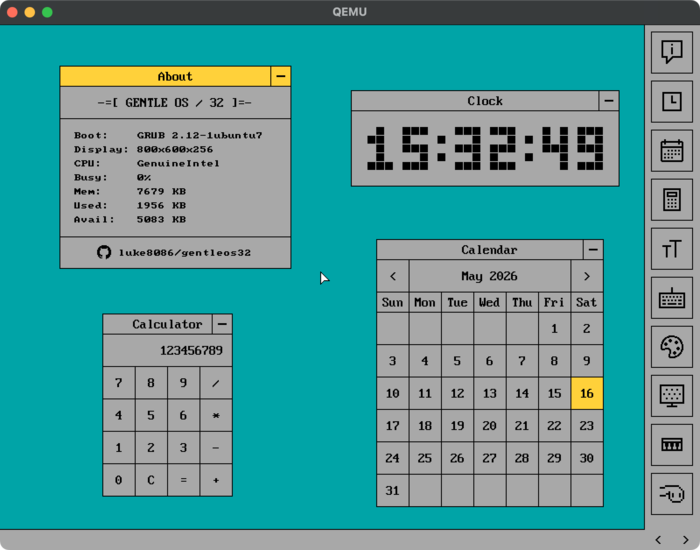The height and width of the screenshot is (550, 700).
Task: Go to next month in Calendar
Action: tap(587, 276)
